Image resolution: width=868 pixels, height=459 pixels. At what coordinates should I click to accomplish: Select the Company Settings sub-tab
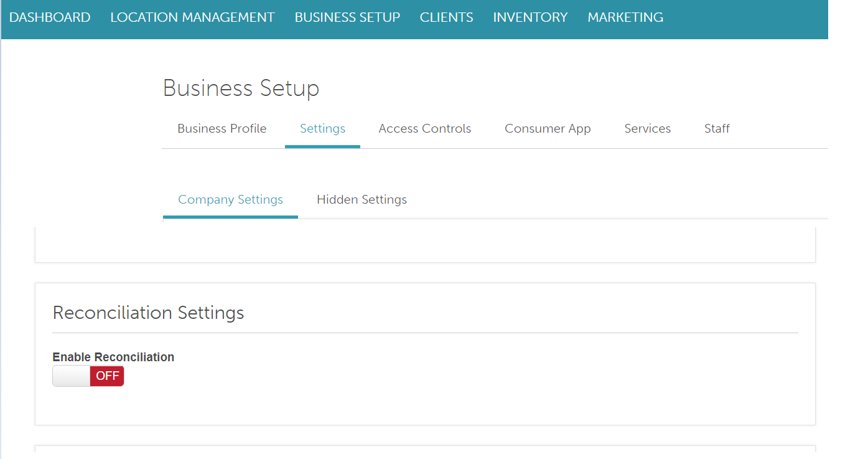click(x=230, y=200)
